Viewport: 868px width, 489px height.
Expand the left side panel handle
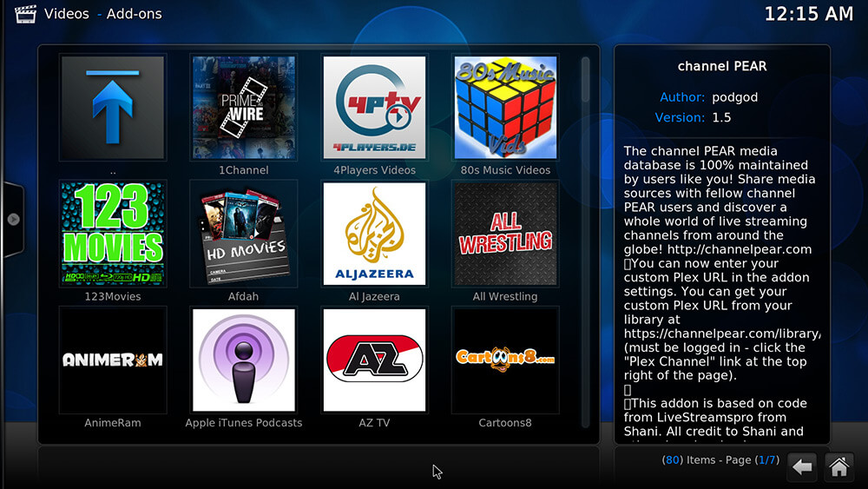pos(12,219)
